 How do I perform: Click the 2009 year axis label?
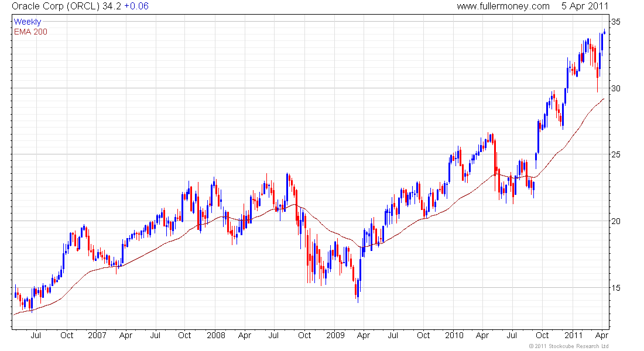335,335
